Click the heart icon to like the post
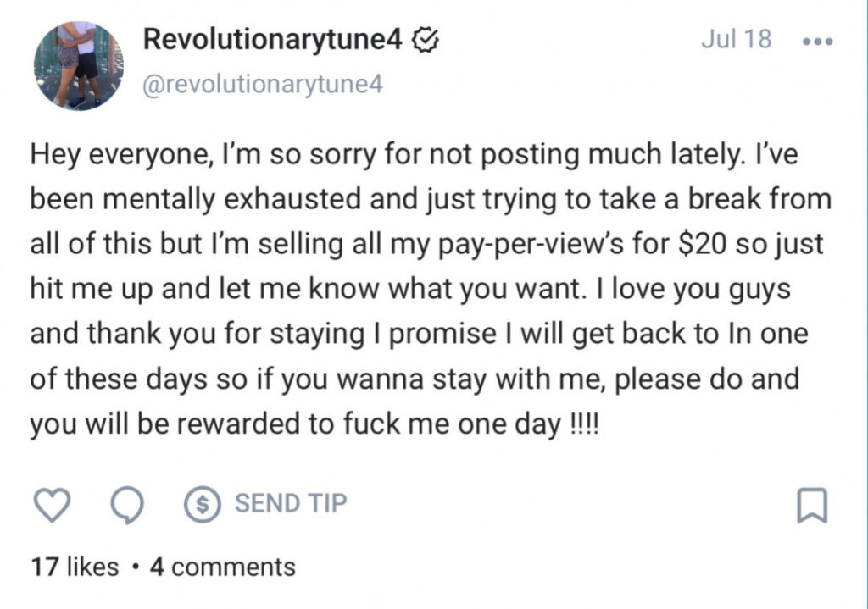This screenshot has height=609, width=868. click(x=53, y=502)
